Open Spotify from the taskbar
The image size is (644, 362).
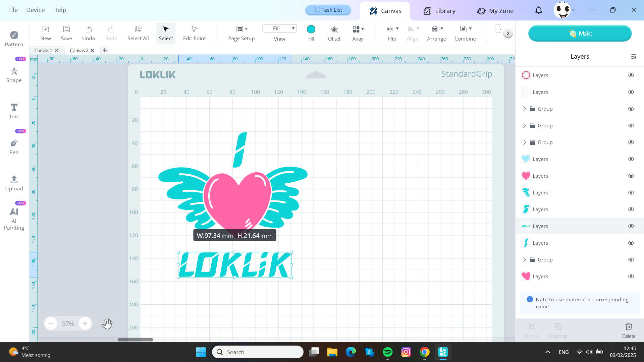click(388, 352)
